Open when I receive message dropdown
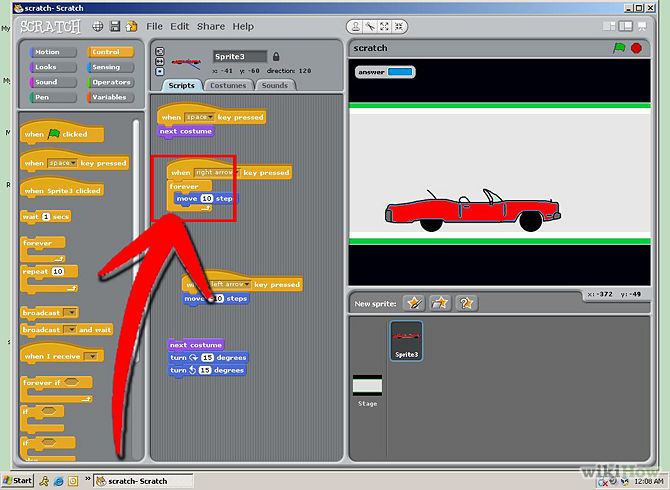 tap(90, 356)
